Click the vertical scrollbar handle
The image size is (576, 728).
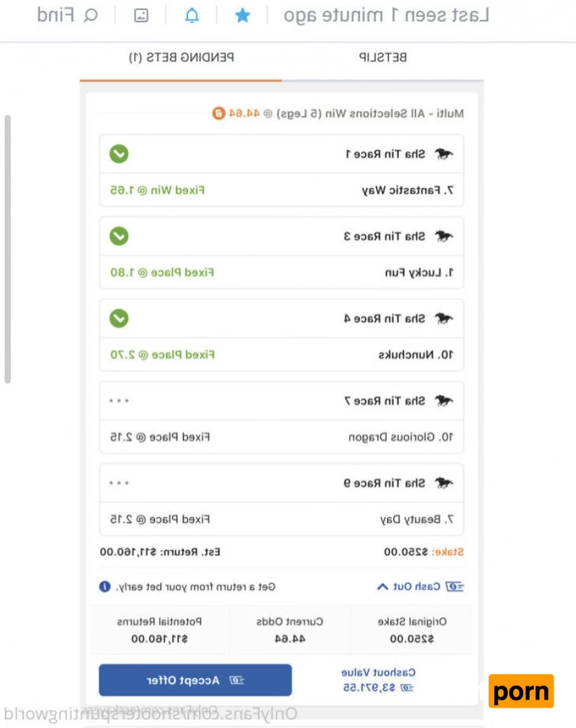[7, 249]
